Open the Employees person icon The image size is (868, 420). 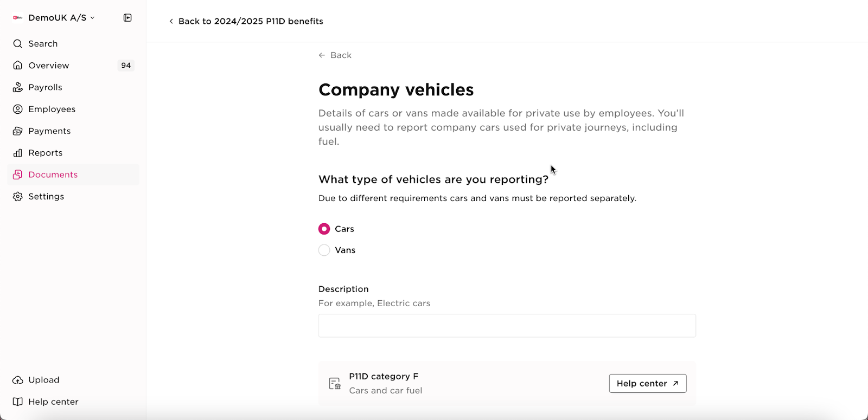tap(18, 109)
